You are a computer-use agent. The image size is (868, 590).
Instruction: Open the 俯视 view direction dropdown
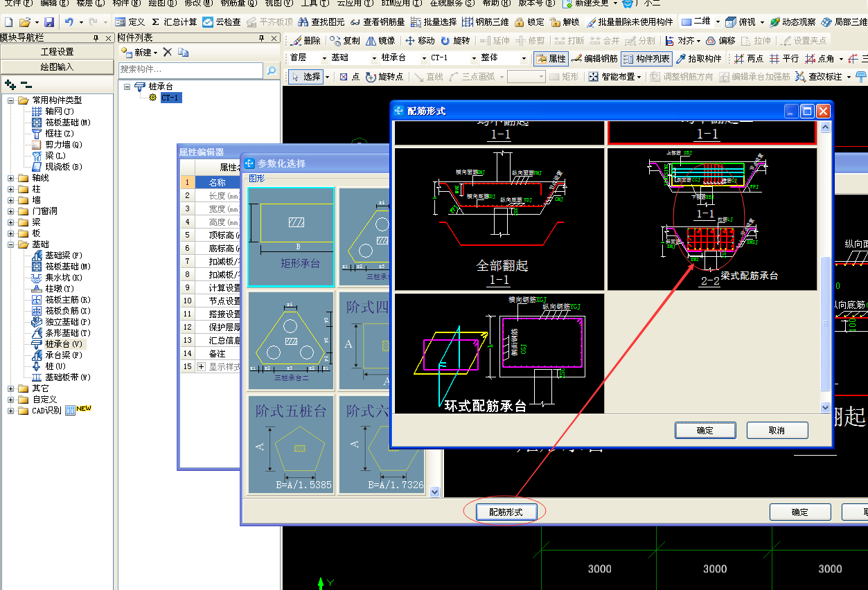762,22
